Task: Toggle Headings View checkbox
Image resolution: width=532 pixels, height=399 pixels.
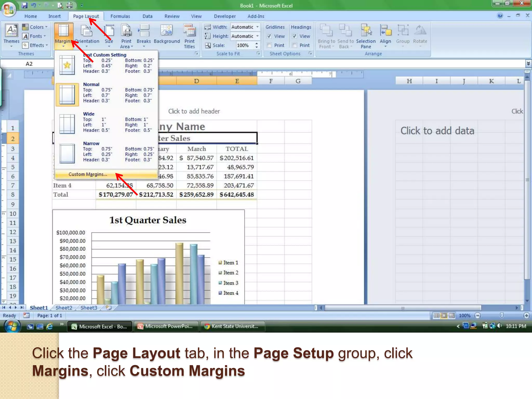Action: [295, 36]
